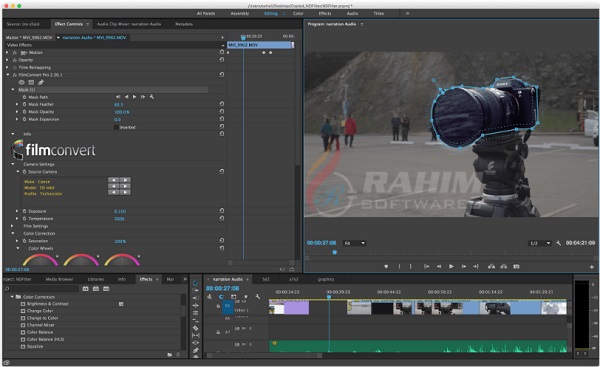Select the Brightness & Contrast effect
The width and height of the screenshot is (600, 367).
click(x=47, y=304)
